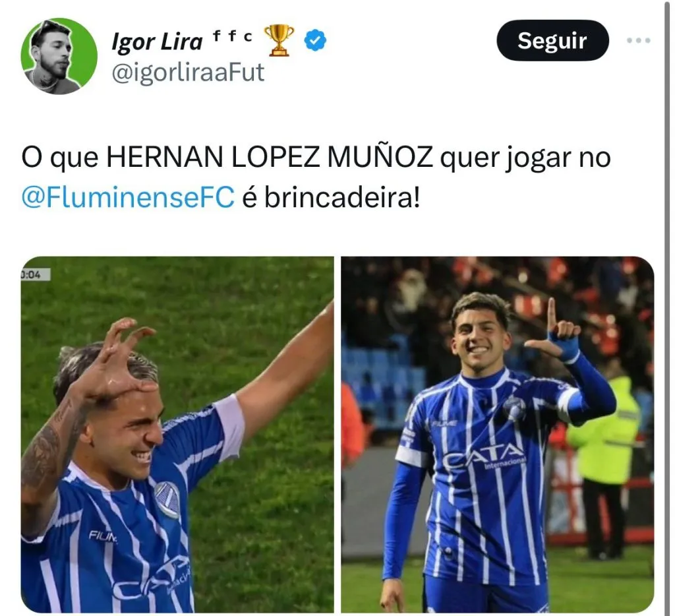Click the steward in yellow vest
Image resolution: width=675 pixels, height=616 pixels.
pos(605,465)
